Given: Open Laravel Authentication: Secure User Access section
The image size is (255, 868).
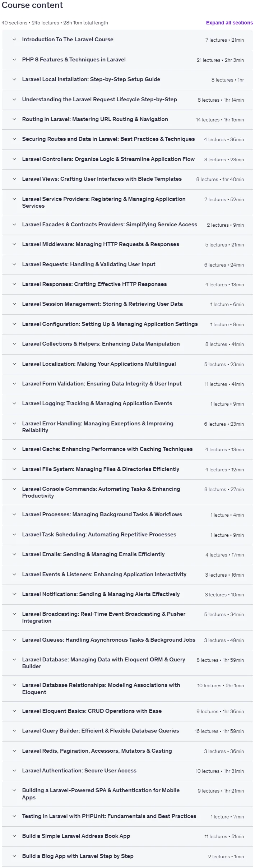Looking at the screenshot, I should tap(127, 771).
